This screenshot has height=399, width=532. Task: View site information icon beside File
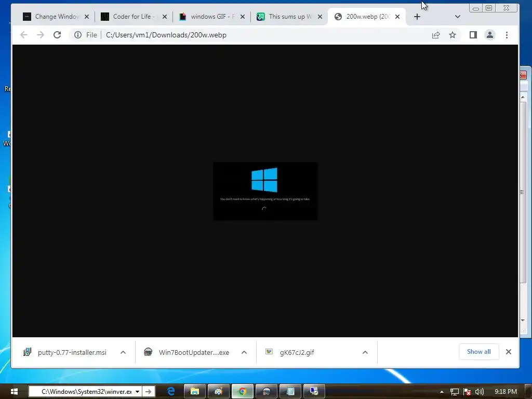tap(78, 35)
